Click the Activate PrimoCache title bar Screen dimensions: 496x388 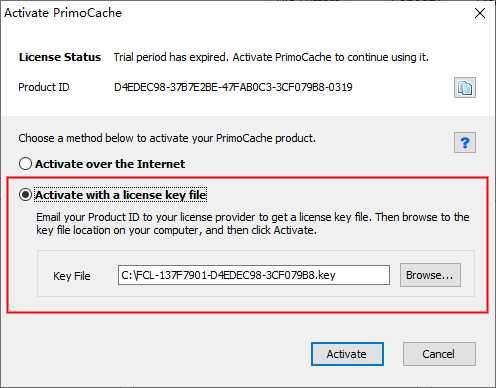tap(233, 13)
